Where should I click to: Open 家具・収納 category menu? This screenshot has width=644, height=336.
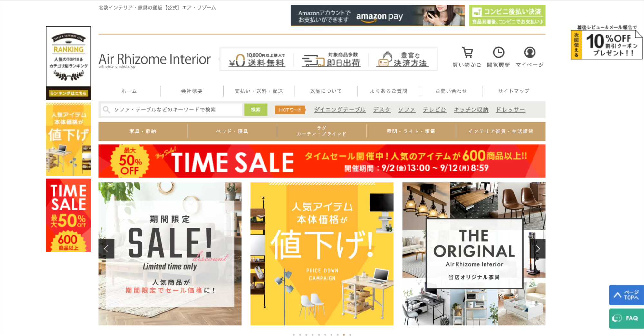143,131
